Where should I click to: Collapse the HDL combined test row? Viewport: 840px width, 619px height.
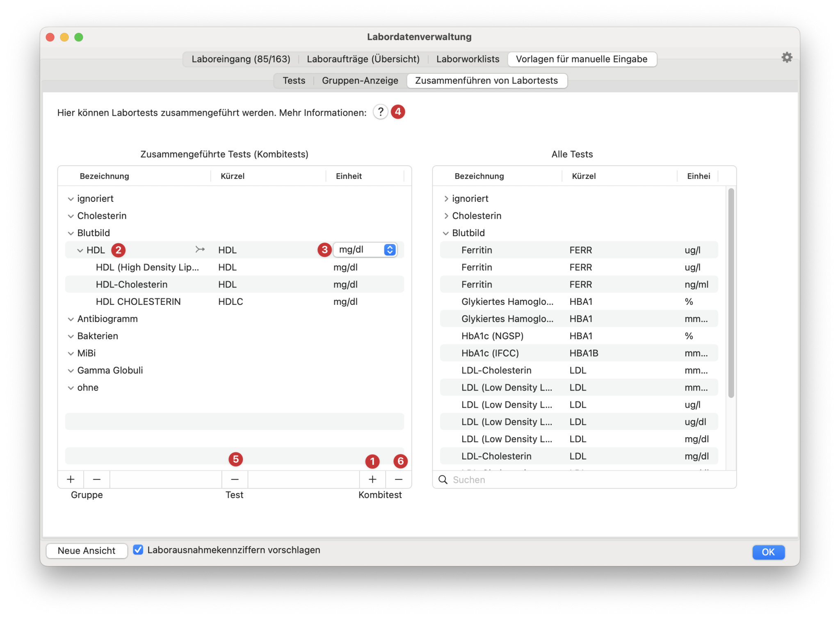(80, 250)
